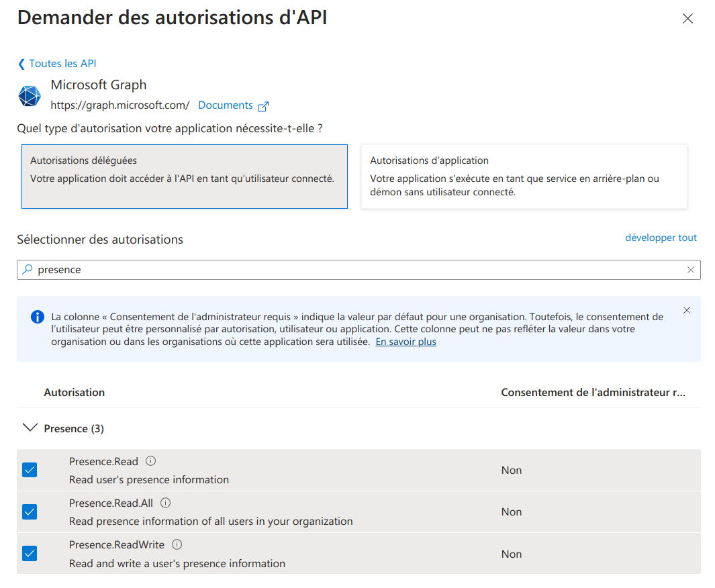
Task: Select Autorisations d'application card
Action: tap(524, 177)
